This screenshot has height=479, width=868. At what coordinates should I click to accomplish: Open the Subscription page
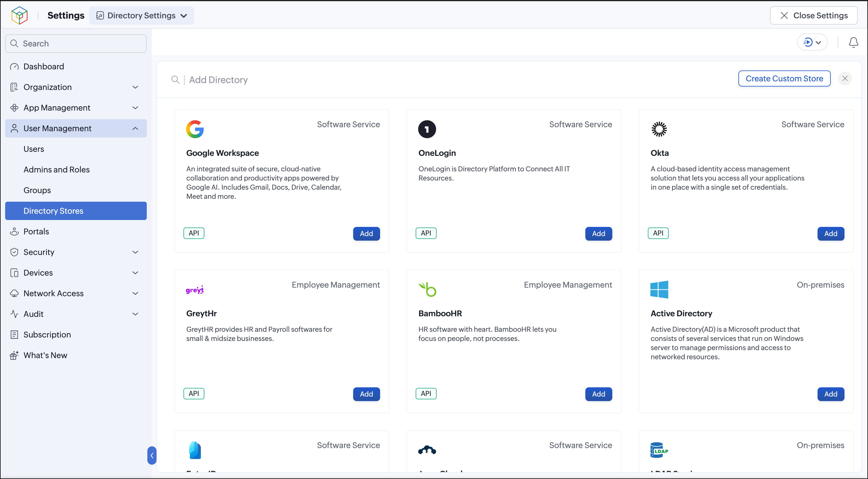coord(76,335)
